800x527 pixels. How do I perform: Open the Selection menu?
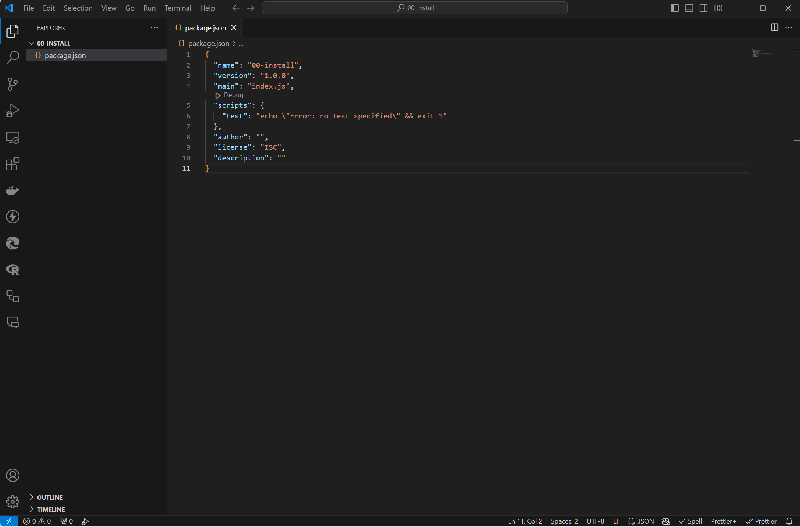[x=78, y=8]
